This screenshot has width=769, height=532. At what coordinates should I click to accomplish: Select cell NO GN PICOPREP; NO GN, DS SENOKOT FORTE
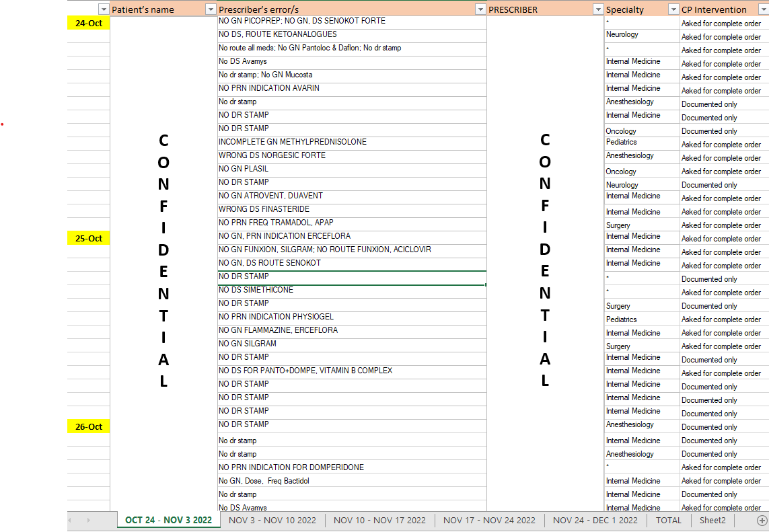click(x=352, y=23)
